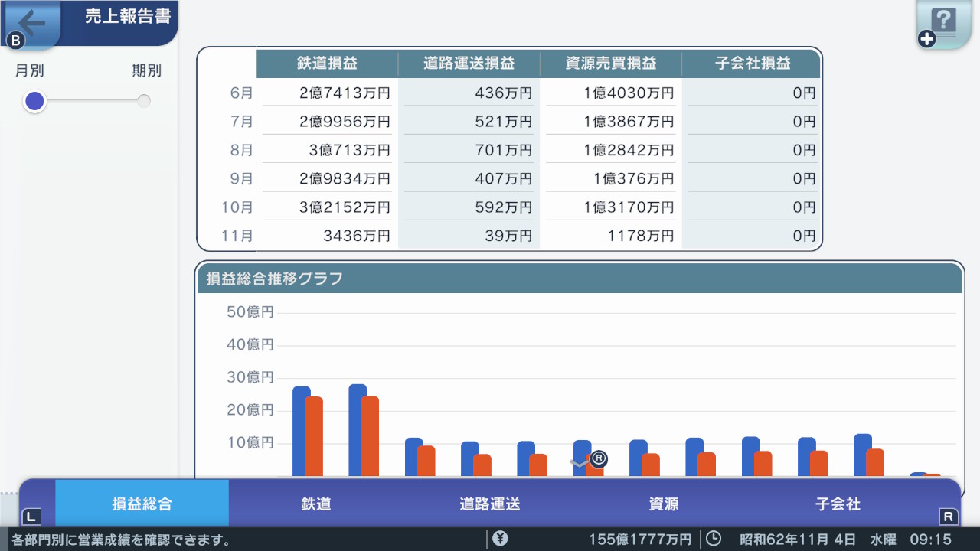Click the tallest orange bar in graph

point(371,436)
